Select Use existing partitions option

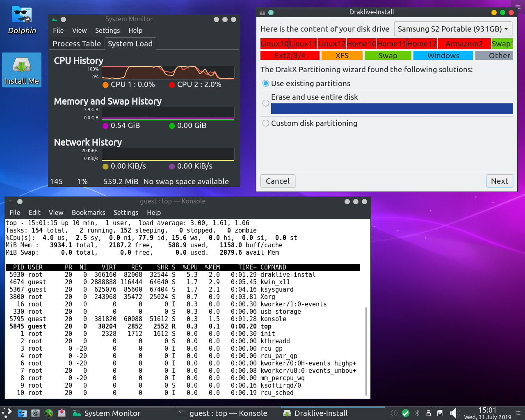tap(266, 84)
